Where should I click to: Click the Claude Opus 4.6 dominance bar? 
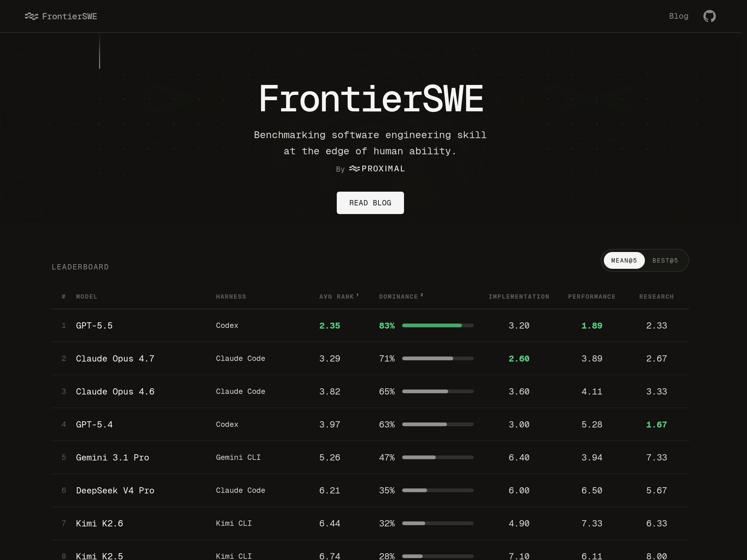click(x=438, y=392)
